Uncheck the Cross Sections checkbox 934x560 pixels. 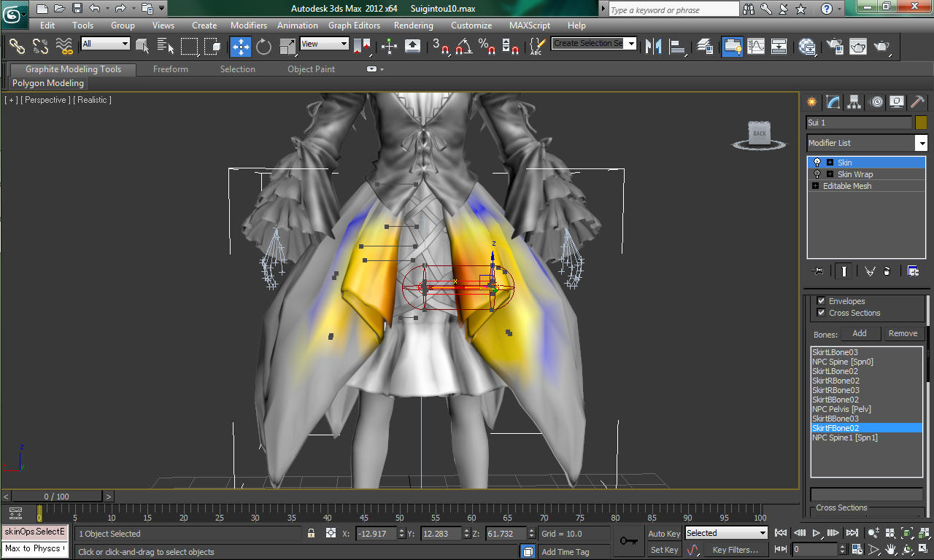click(821, 313)
